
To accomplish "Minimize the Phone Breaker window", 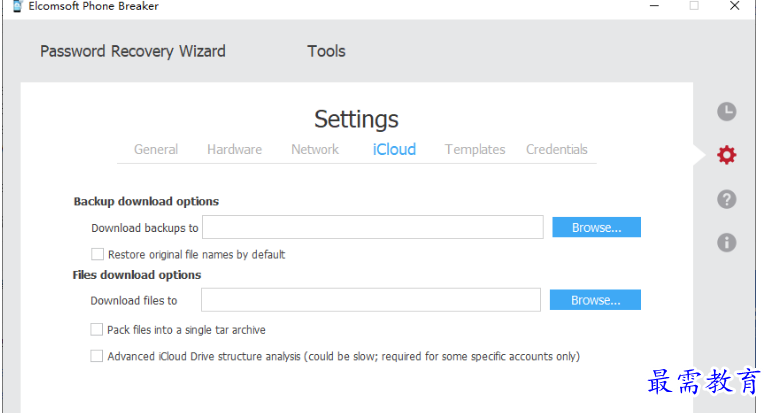I will click(x=654, y=6).
